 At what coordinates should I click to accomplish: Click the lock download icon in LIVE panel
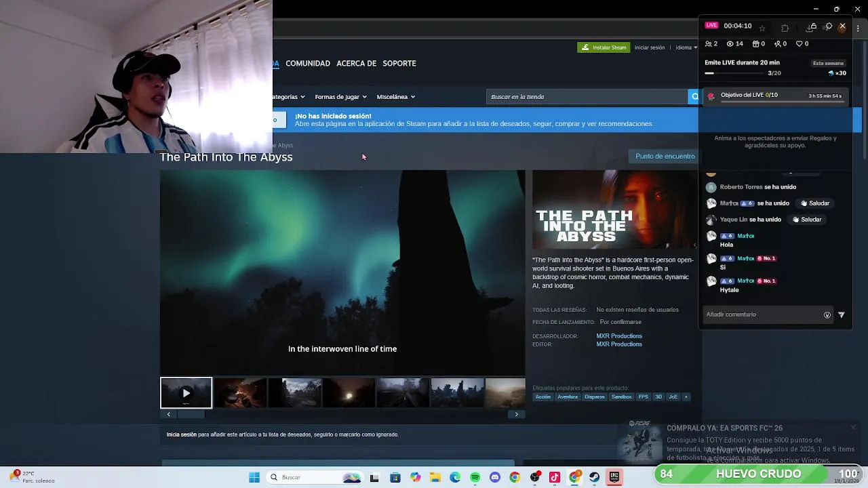click(x=812, y=27)
